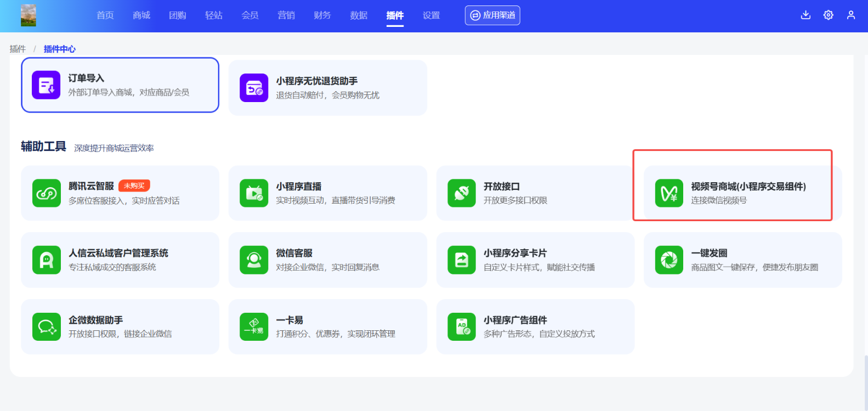The image size is (868, 411).
Task: Open the 小程序广告组件 AD icon
Action: click(x=461, y=326)
